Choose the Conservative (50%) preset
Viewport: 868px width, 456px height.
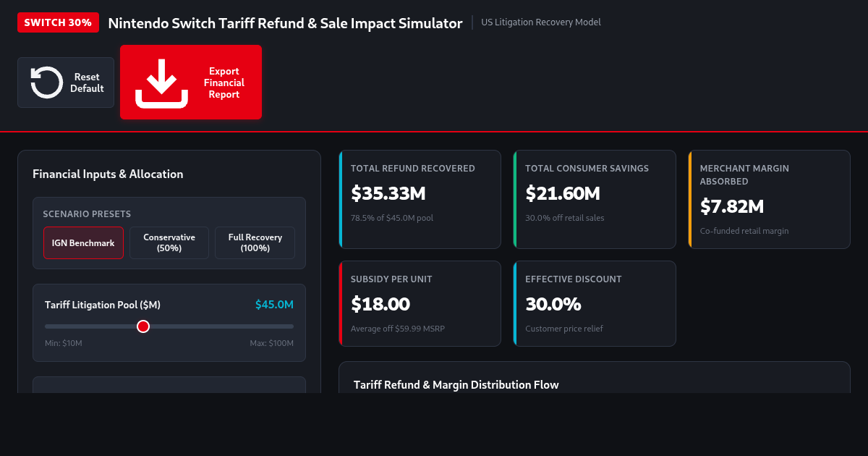pos(169,243)
